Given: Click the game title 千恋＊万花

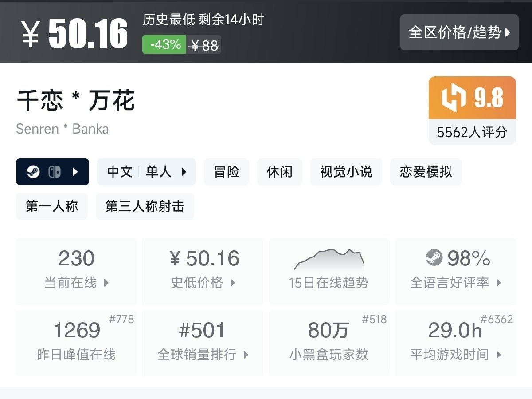Looking at the screenshot, I should 75,100.
